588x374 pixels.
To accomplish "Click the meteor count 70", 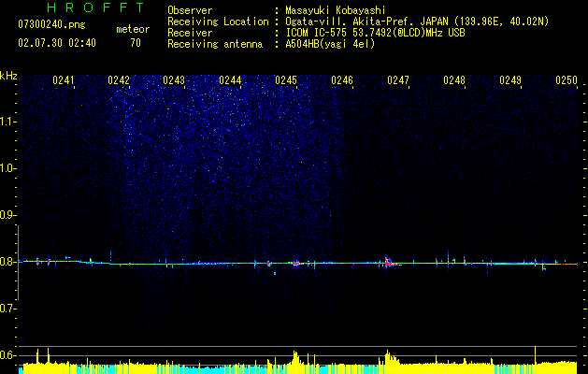I will pyautogui.click(x=136, y=43).
